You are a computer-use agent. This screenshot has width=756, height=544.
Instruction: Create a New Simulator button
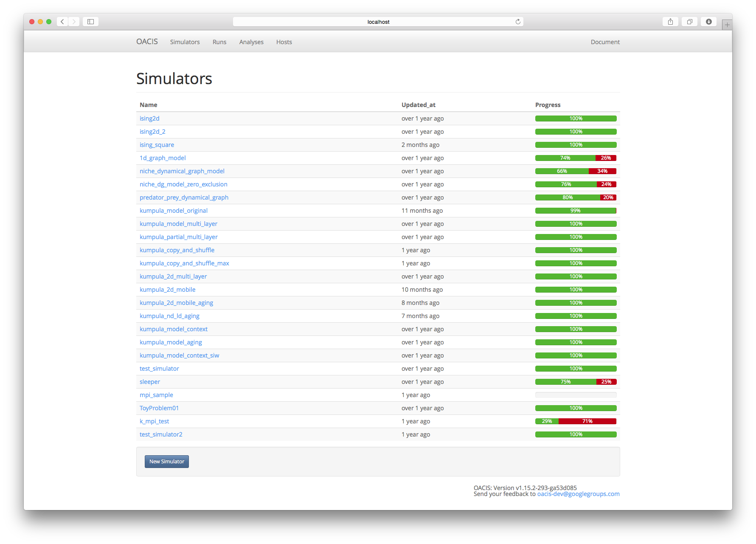point(167,462)
